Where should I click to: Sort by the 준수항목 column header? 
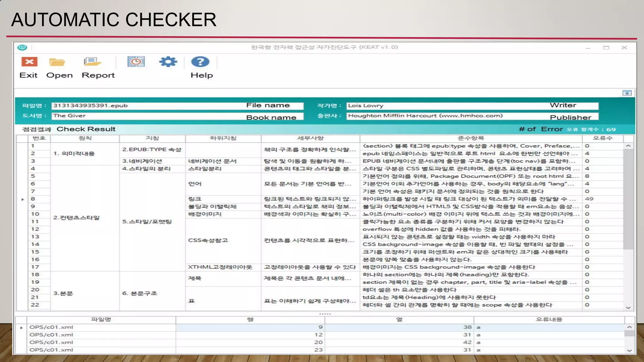(x=471, y=138)
